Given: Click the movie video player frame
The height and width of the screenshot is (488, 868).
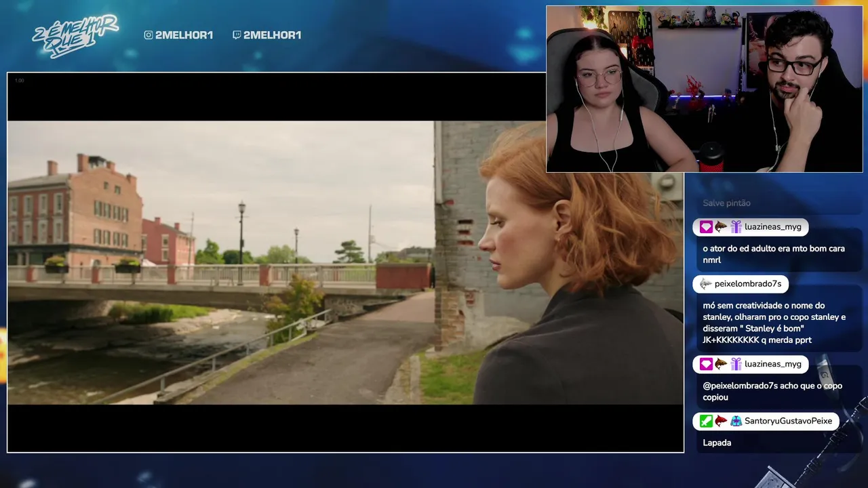Looking at the screenshot, I should 345,262.
